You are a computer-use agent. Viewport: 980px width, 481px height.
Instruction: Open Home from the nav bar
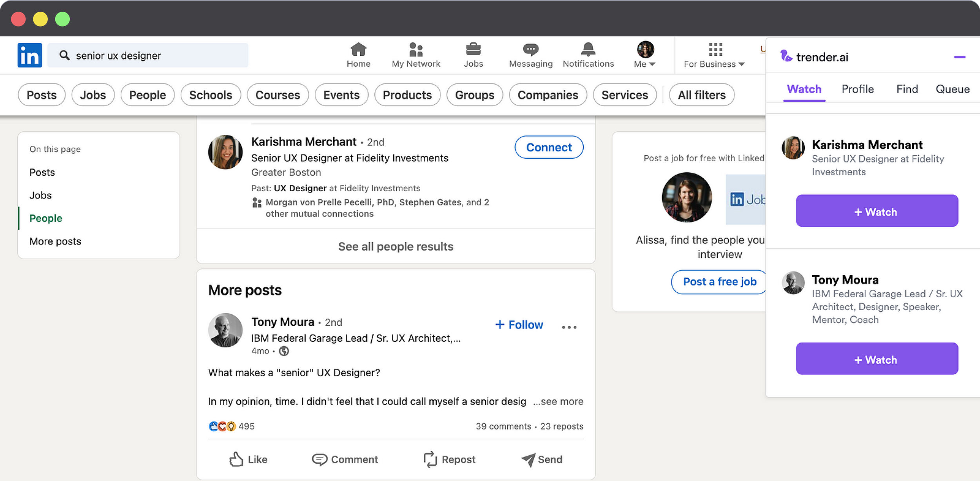(x=358, y=55)
